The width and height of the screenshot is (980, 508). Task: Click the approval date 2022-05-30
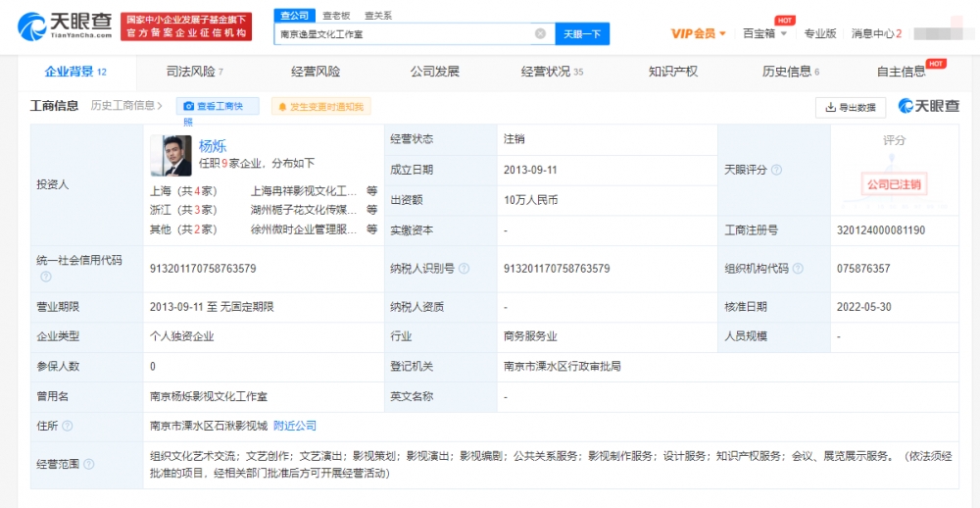(x=863, y=307)
